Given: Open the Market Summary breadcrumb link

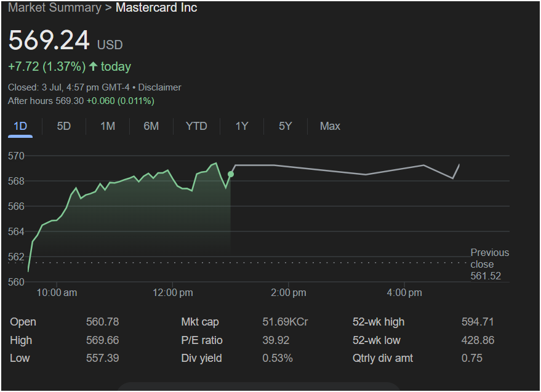Looking at the screenshot, I should (x=55, y=7).
